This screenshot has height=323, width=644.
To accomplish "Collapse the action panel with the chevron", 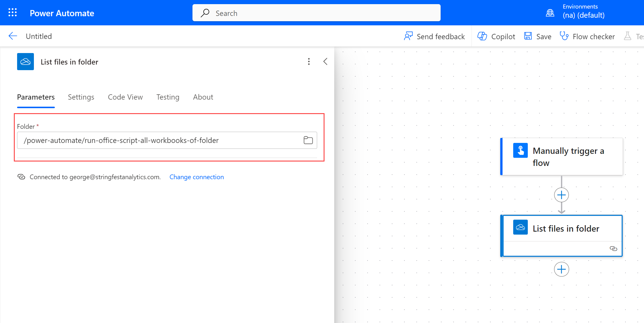I will (325, 62).
